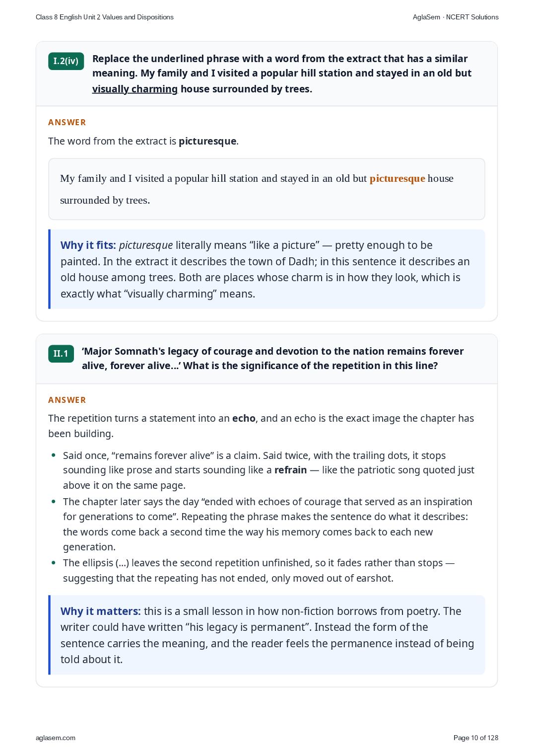534x756 pixels.
Task: Click the Major Somnath's legacy question heading
Action: [272, 358]
